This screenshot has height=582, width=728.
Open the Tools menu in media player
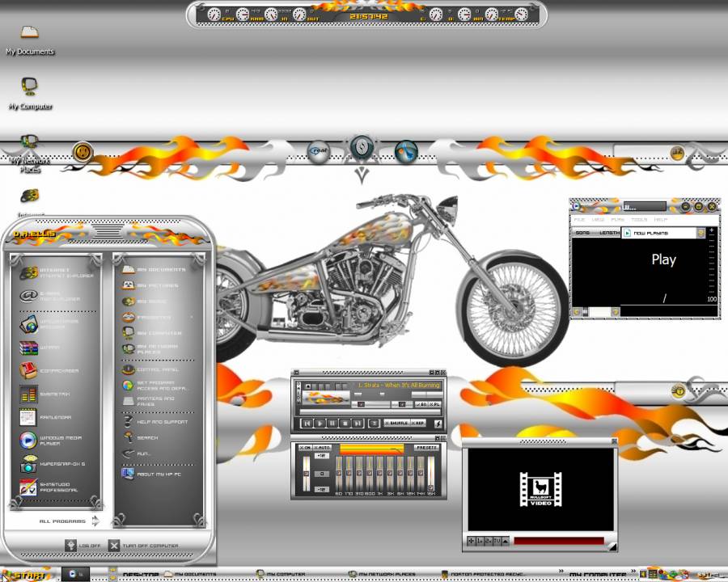pos(639,219)
